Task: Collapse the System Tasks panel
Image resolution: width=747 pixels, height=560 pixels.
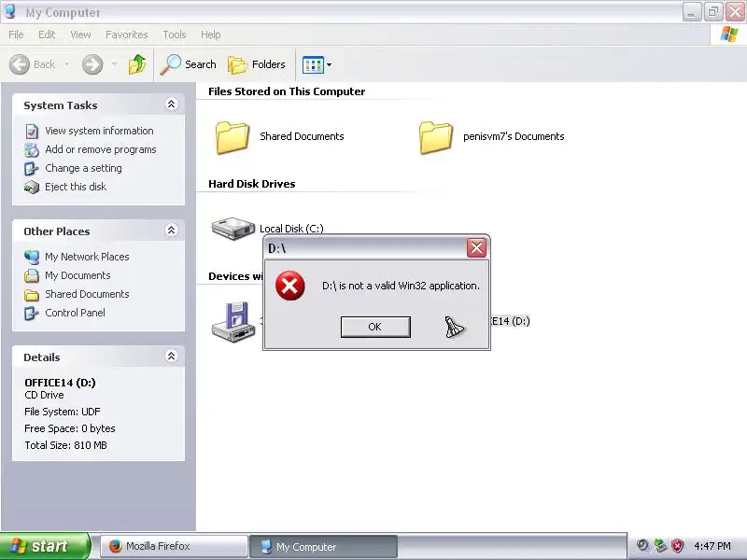Action: pyautogui.click(x=172, y=104)
